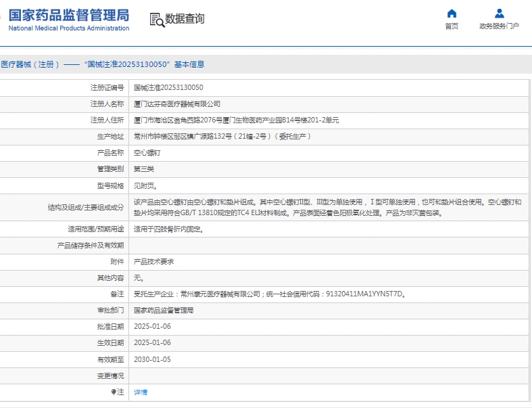532x408 pixels.
Task: Open the 政务服务门户 user icon
Action: point(499,14)
